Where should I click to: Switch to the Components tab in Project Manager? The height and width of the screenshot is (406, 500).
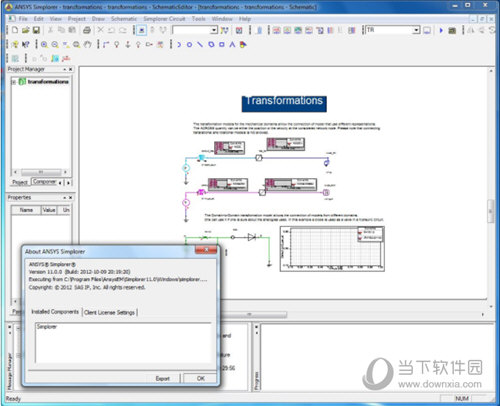point(44,182)
